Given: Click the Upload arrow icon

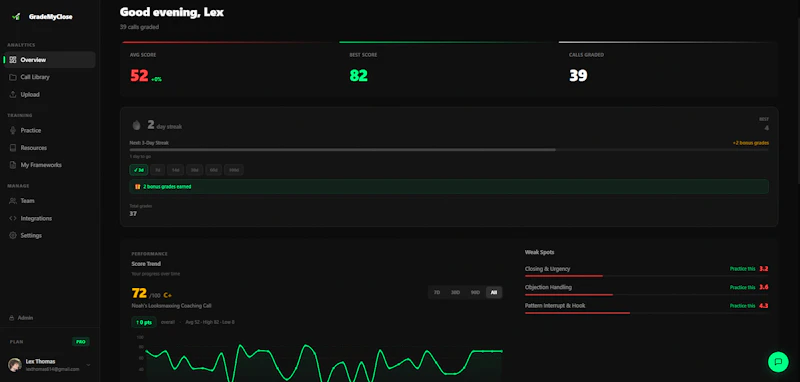Looking at the screenshot, I should (x=13, y=94).
